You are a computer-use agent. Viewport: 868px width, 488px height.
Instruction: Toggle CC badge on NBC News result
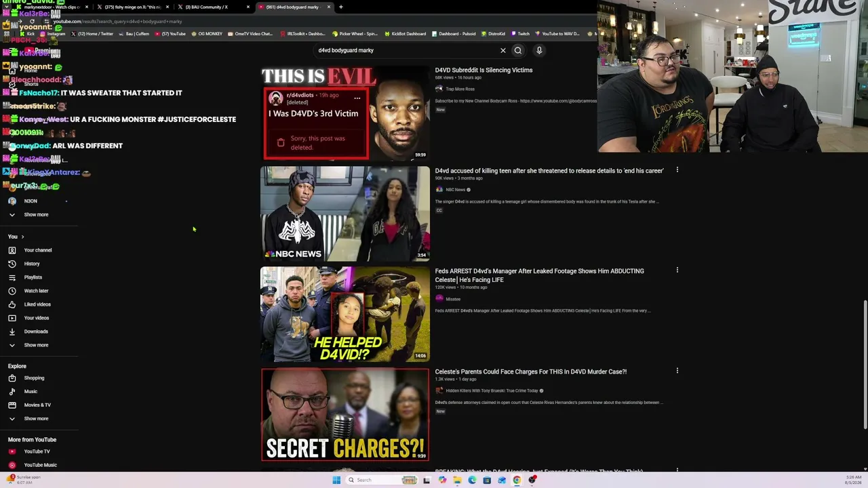coord(439,210)
